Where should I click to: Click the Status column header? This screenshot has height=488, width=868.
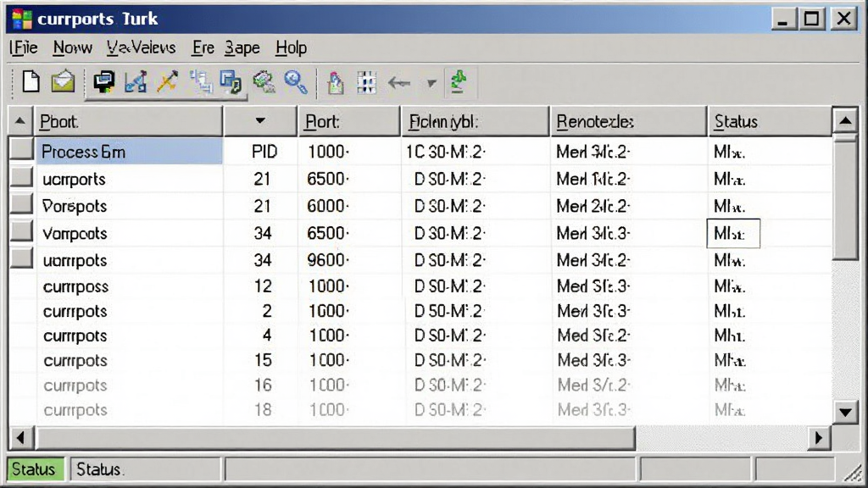(770, 121)
